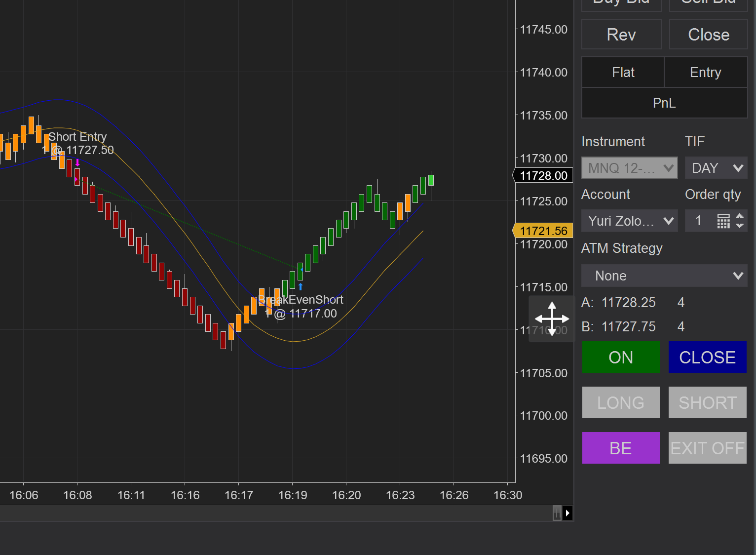Open the TIF dropdown showing DAY
The height and width of the screenshot is (555, 756).
tap(716, 168)
